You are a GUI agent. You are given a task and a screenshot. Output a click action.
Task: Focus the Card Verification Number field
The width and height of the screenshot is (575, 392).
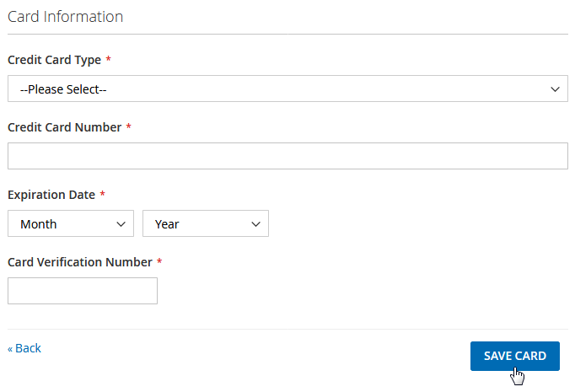[x=82, y=291]
